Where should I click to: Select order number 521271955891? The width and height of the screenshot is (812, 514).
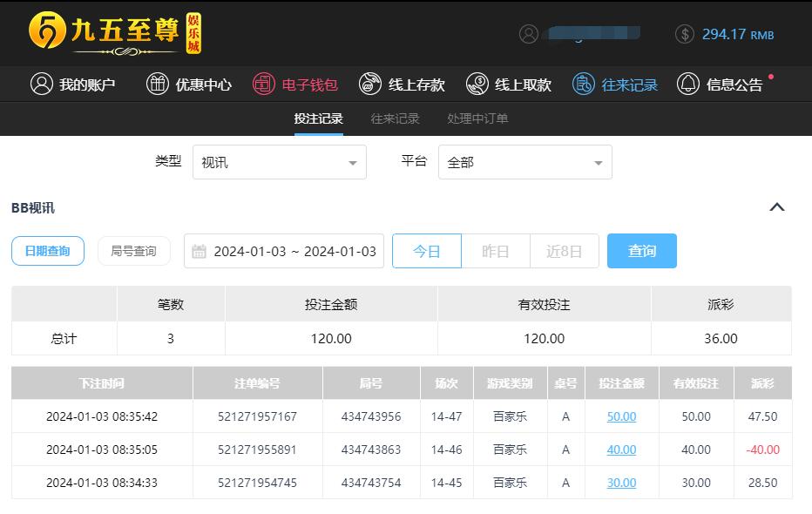point(257,450)
